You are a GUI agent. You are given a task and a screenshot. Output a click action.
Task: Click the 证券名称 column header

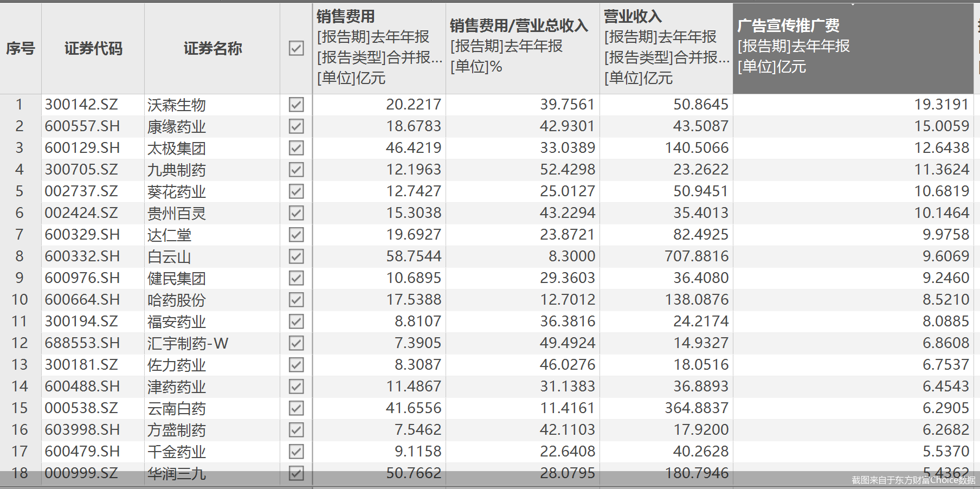click(x=212, y=48)
